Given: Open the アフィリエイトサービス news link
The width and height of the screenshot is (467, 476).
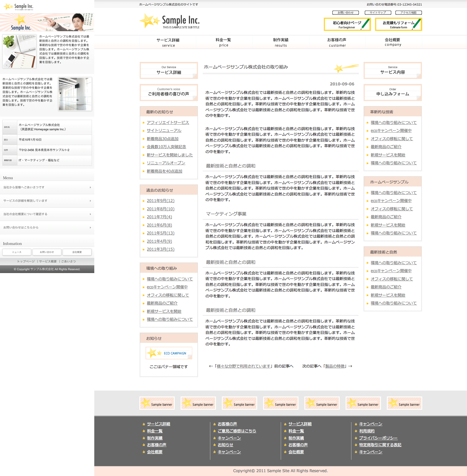Looking at the screenshot, I should click(168, 123).
